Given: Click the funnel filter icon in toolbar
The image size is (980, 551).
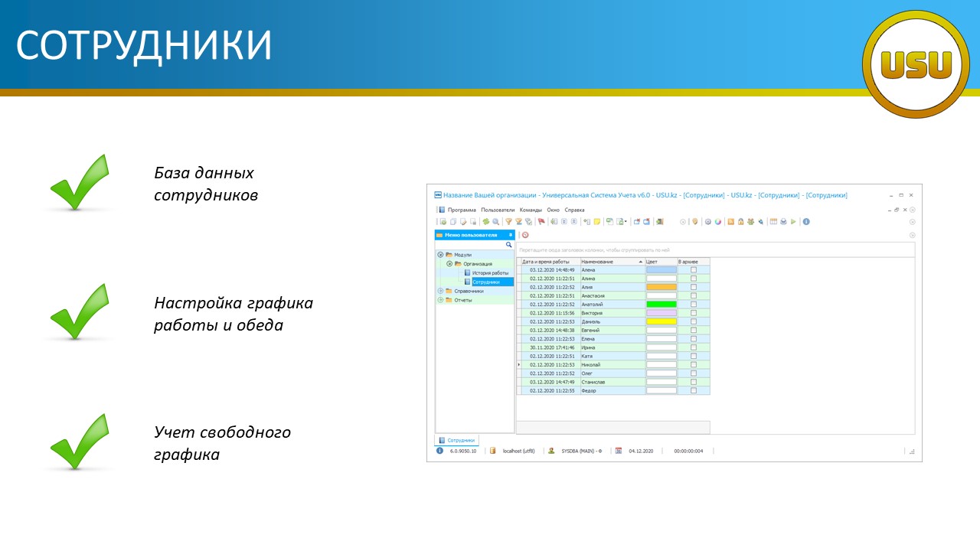Looking at the screenshot, I should click(508, 222).
